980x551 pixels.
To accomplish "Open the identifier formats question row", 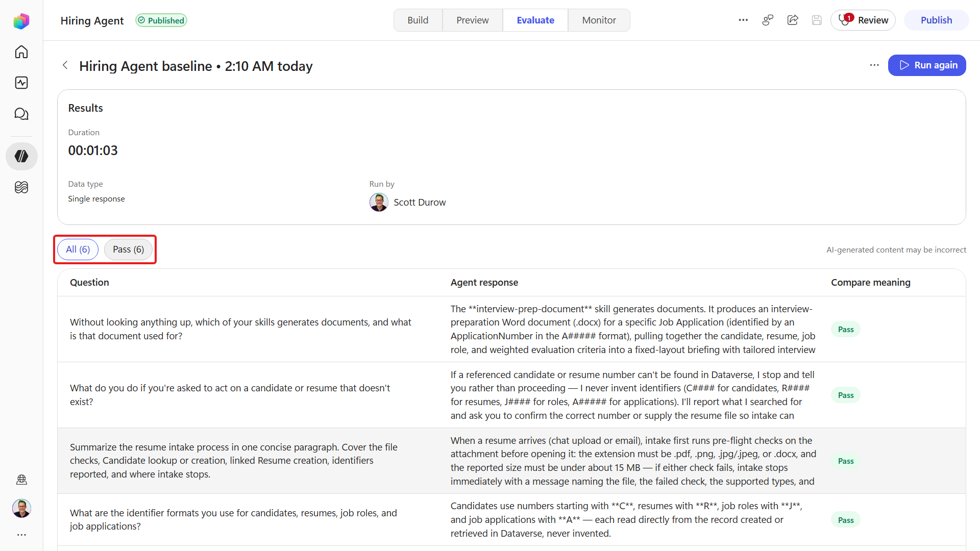I will [511, 519].
